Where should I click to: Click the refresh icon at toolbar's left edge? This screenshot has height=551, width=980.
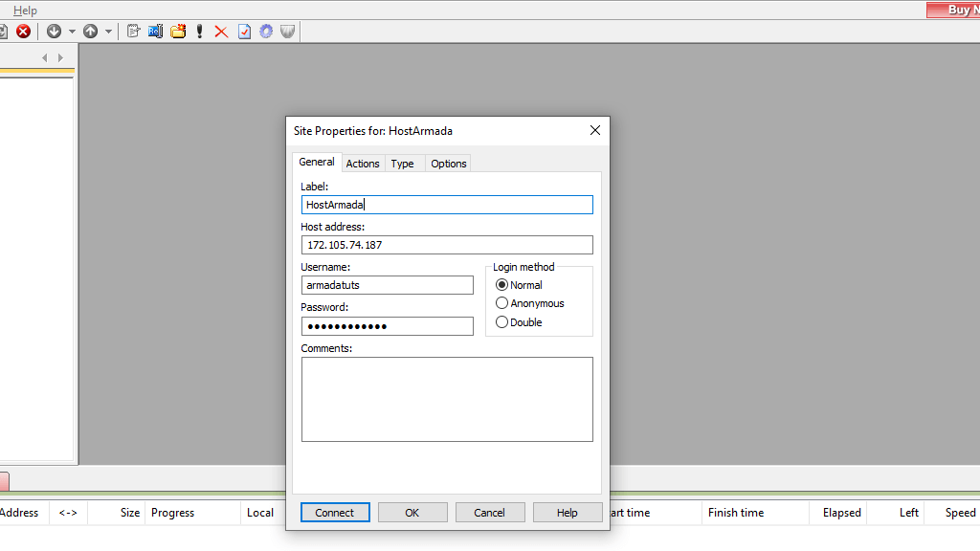3,32
